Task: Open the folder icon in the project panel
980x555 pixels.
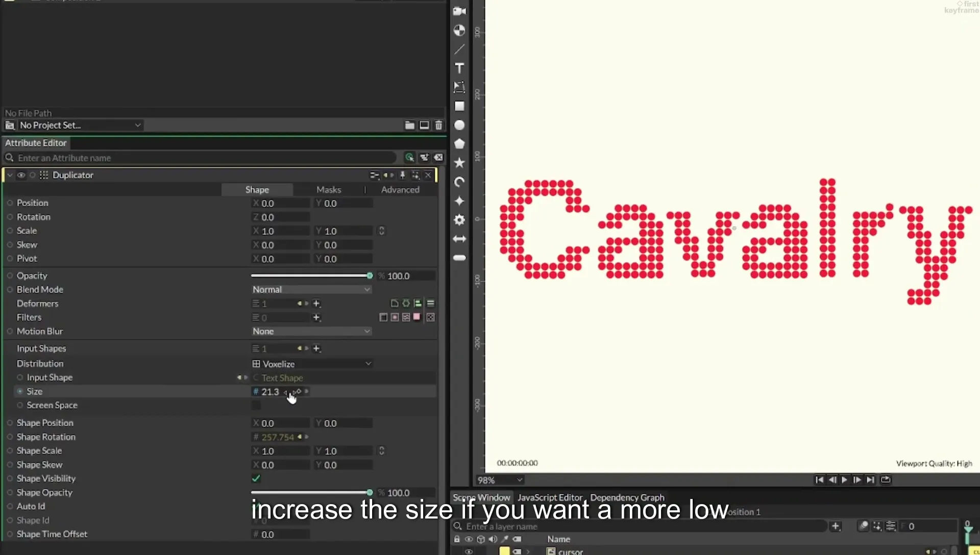Action: pos(409,125)
